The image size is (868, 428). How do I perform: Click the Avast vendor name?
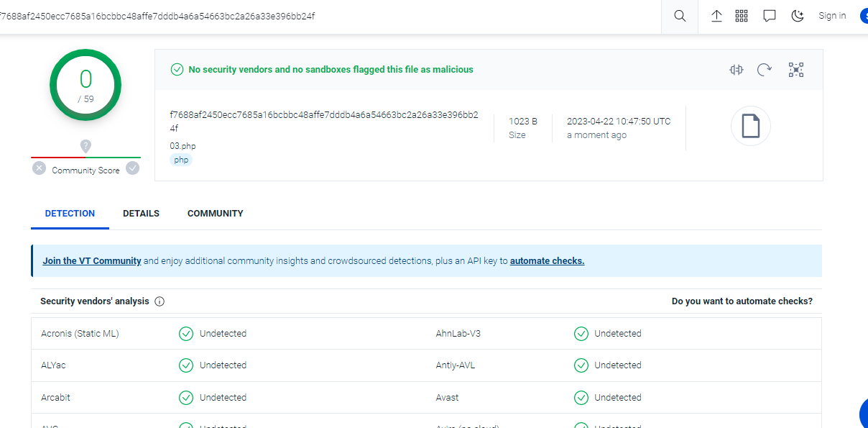[447, 398]
